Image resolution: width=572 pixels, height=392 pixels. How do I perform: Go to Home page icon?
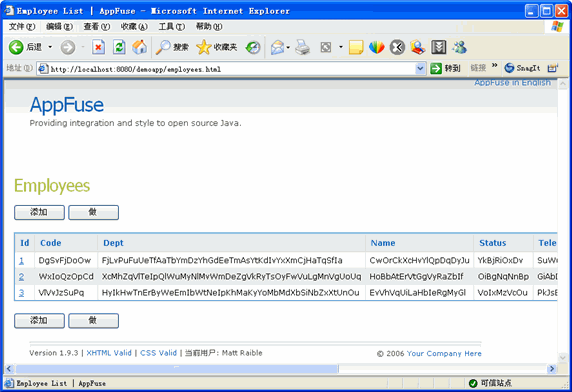139,47
